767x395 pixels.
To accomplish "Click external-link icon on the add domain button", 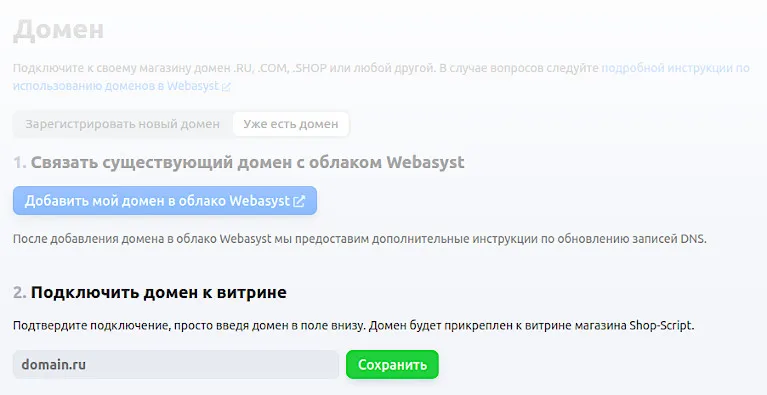I will tap(299, 201).
